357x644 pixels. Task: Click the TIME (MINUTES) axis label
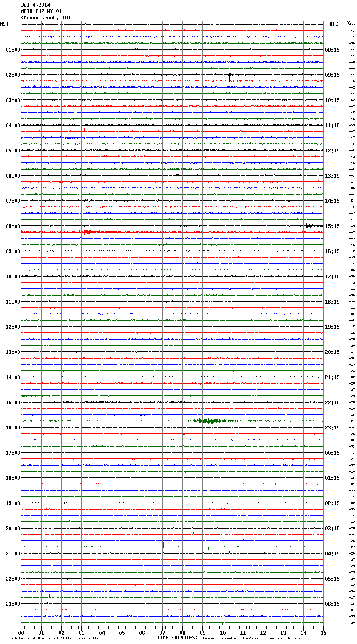[177, 638]
